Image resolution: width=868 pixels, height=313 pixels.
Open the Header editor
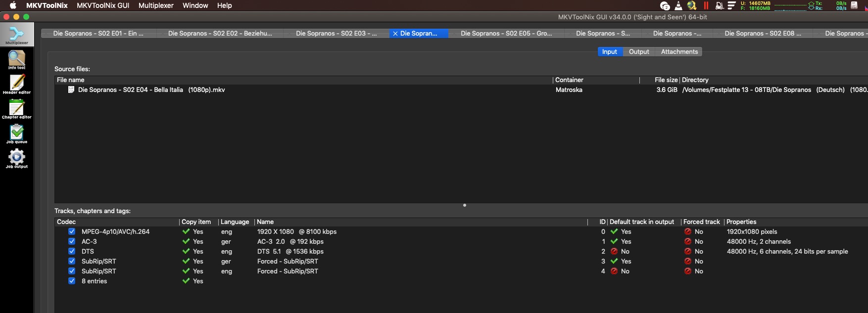pyautogui.click(x=17, y=84)
